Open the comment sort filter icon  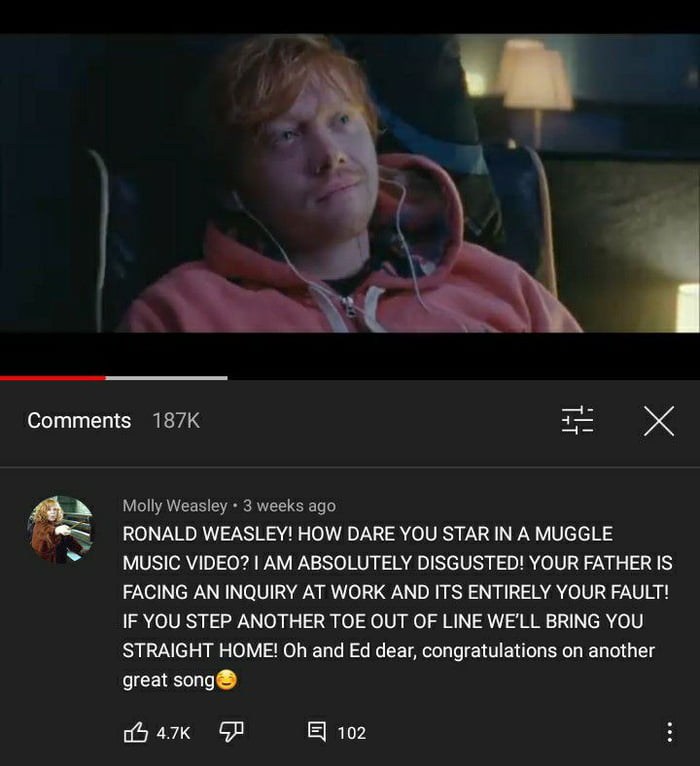coord(577,420)
